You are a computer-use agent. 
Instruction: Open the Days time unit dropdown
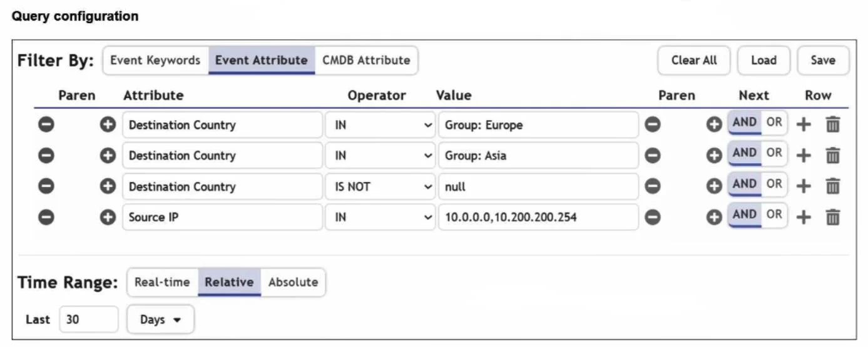(160, 319)
